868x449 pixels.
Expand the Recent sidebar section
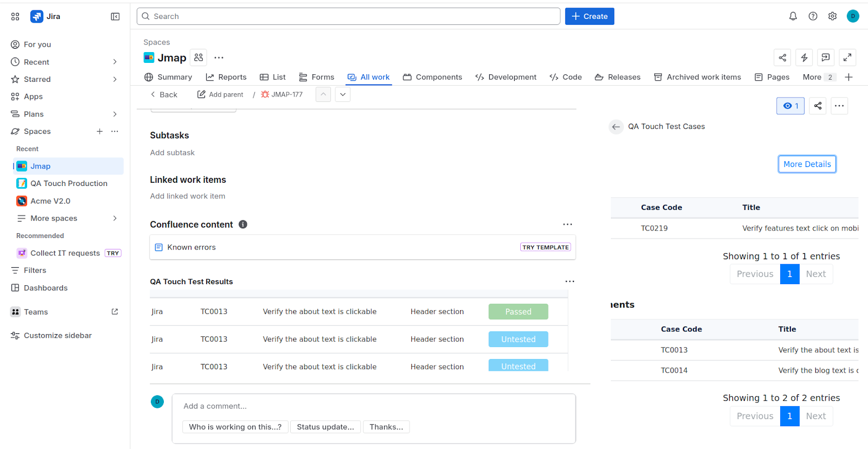114,62
